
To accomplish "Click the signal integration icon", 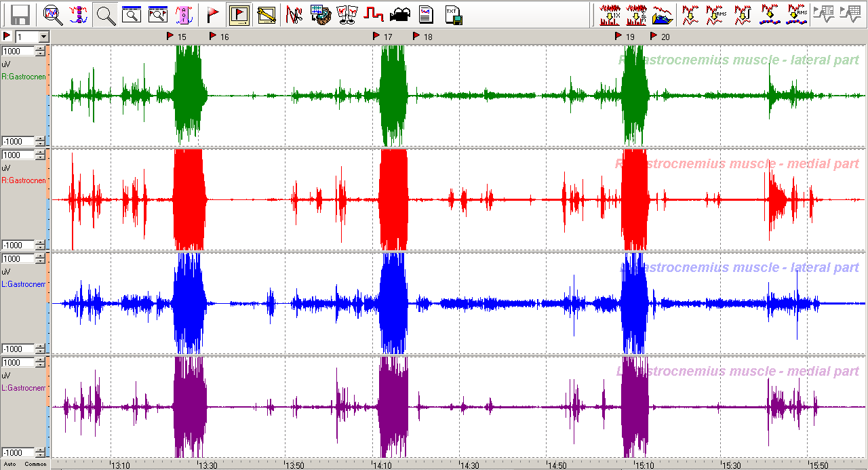I will point(743,14).
